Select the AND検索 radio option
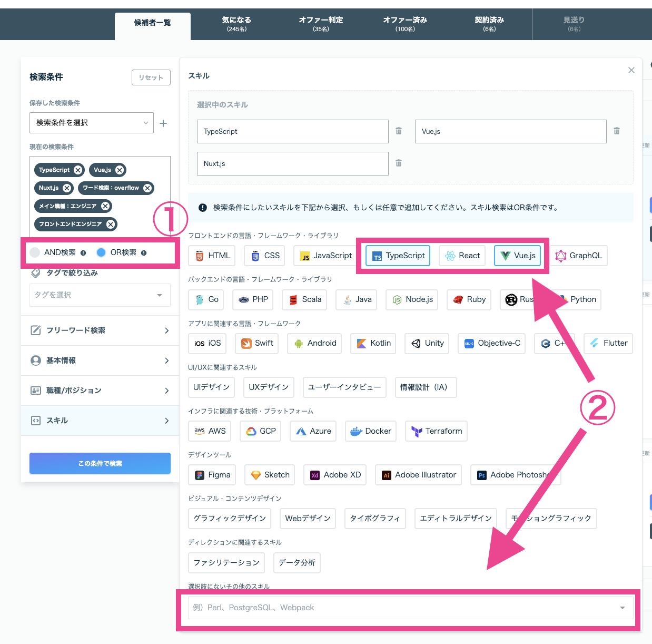 coord(35,252)
